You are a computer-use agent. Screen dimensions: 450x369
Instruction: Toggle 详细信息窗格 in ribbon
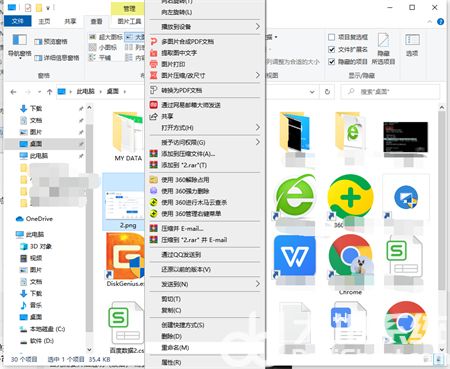click(57, 58)
